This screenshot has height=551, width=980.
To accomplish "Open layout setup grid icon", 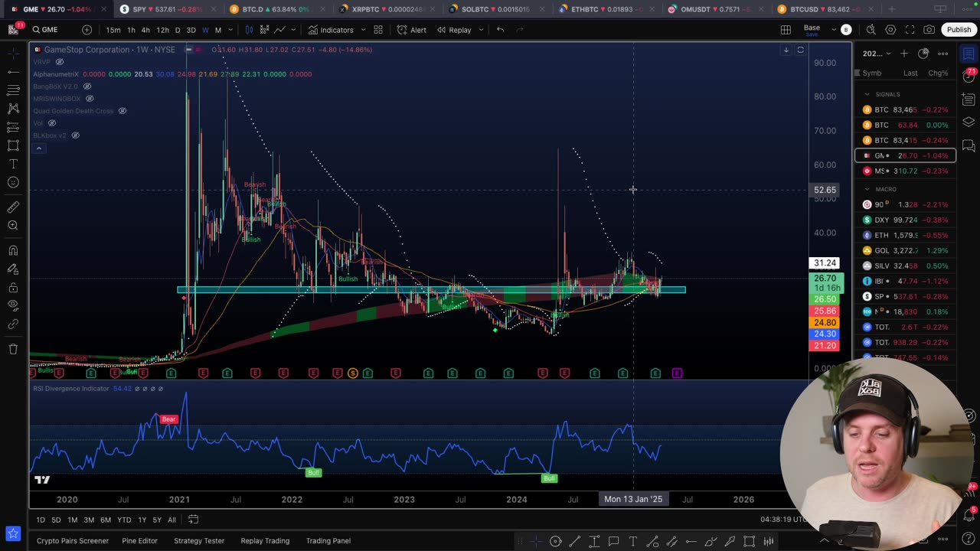I will (786, 30).
